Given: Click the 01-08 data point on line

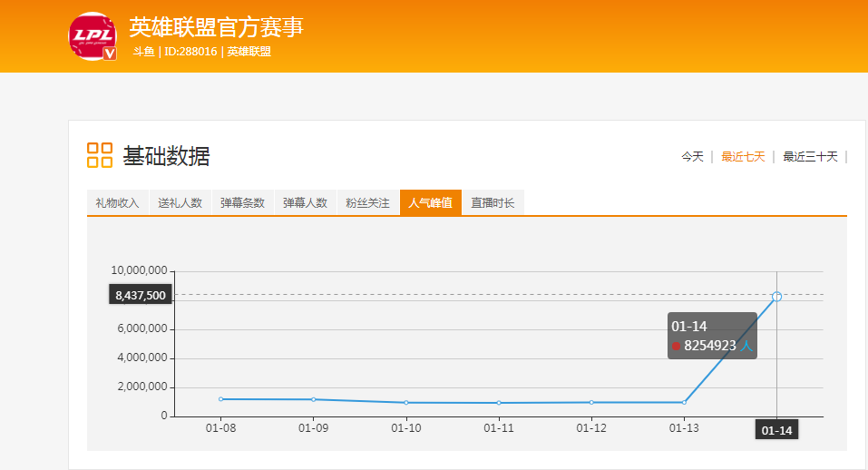Looking at the screenshot, I should click(x=220, y=399).
